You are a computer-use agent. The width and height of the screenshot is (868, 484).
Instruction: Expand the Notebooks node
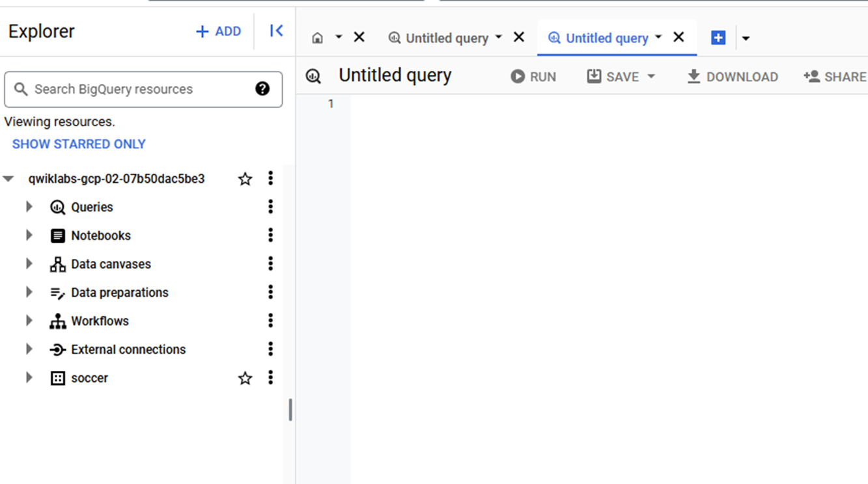[x=29, y=235]
